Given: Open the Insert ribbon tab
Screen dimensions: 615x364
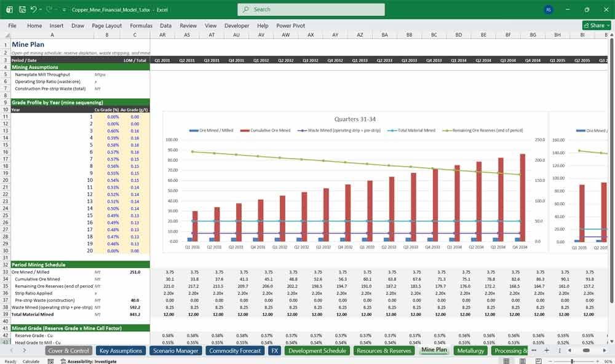Looking at the screenshot, I should click(x=57, y=25).
